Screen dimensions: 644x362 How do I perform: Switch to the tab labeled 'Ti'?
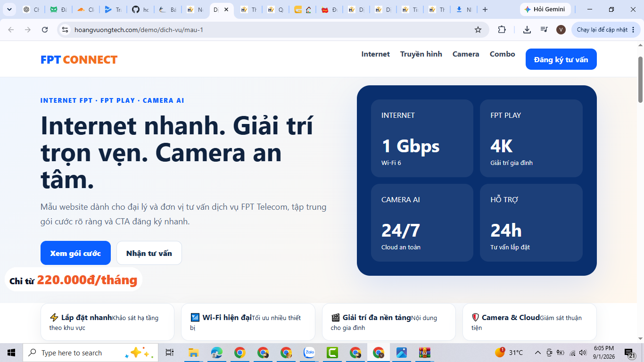[410, 9]
